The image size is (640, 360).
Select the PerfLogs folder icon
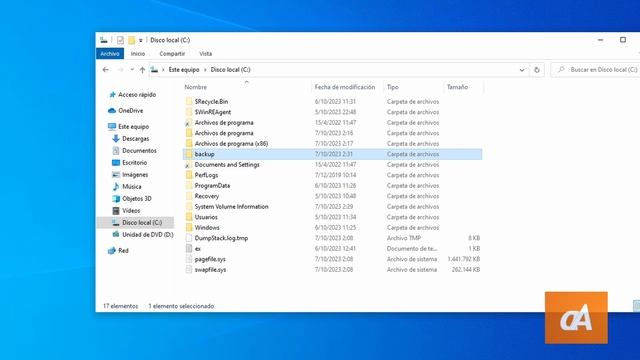189,175
